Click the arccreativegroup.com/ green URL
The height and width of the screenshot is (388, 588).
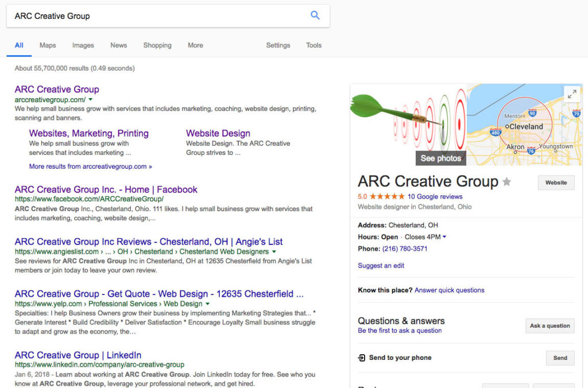(51, 100)
